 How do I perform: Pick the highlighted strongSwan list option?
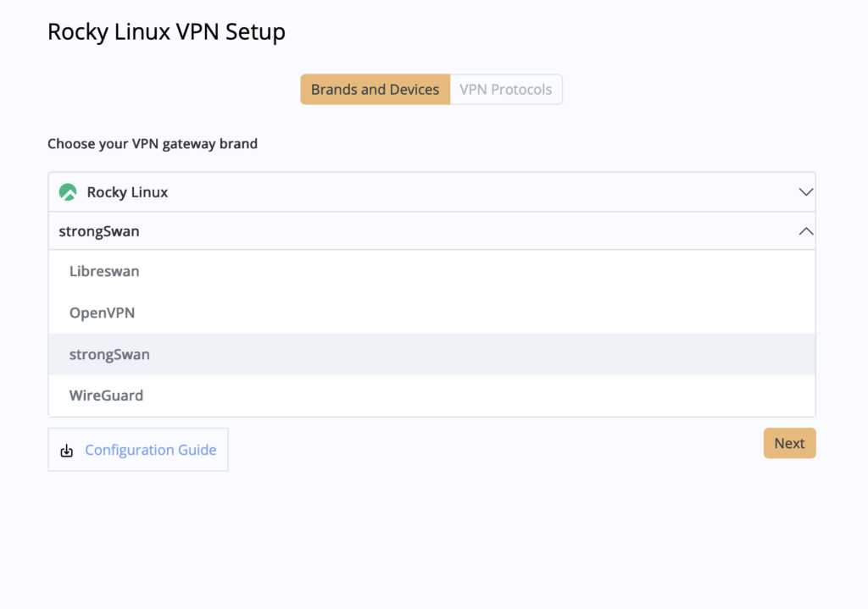[x=109, y=355]
